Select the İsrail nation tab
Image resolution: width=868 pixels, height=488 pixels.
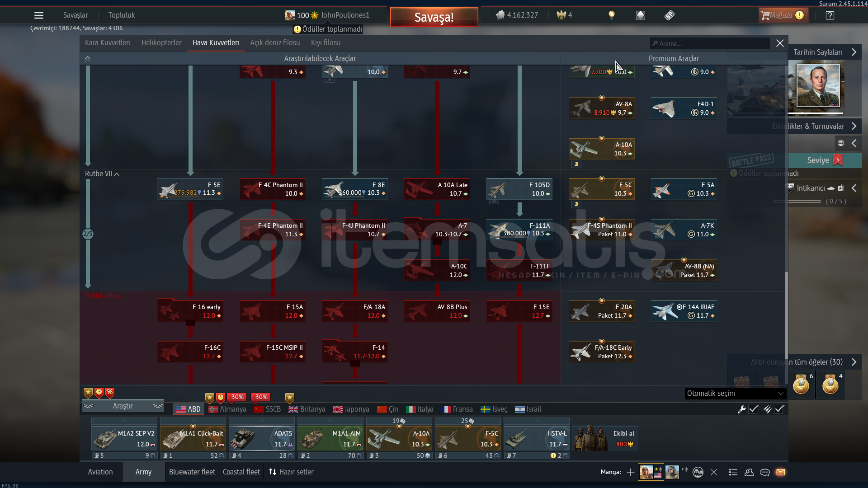pos(528,409)
